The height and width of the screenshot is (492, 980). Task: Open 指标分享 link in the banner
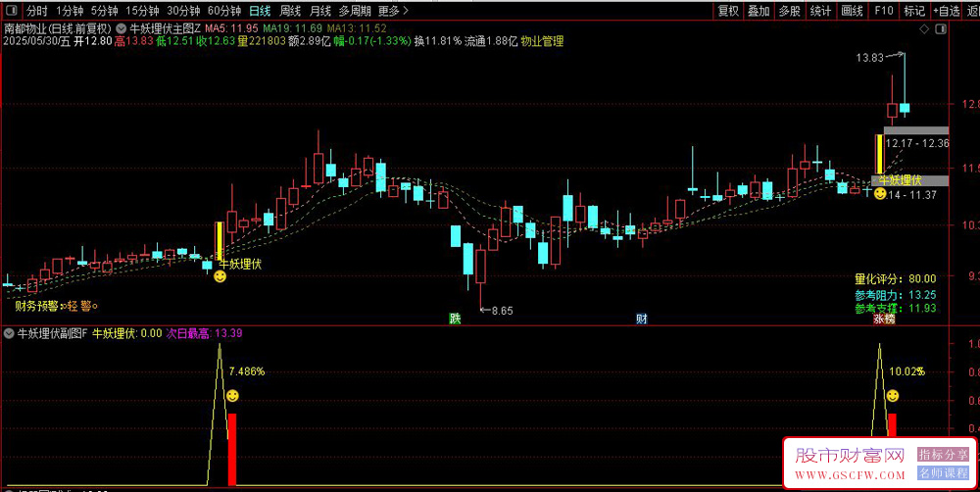coord(943,455)
